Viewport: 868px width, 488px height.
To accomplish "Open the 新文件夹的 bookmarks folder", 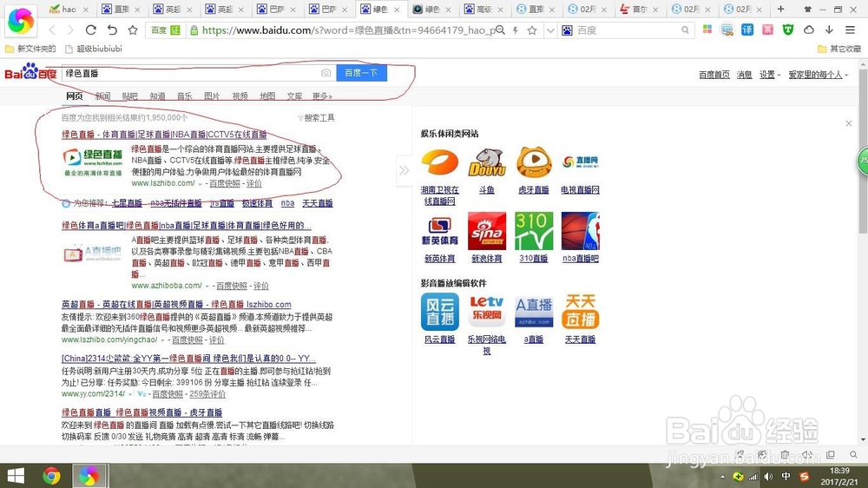I will pos(30,49).
